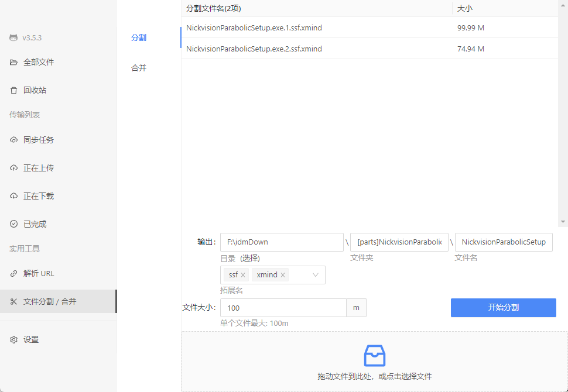This screenshot has width=568, height=392.
Task: Click the 拖动文件到此处，或点击选择文件 text
Action: click(x=375, y=376)
